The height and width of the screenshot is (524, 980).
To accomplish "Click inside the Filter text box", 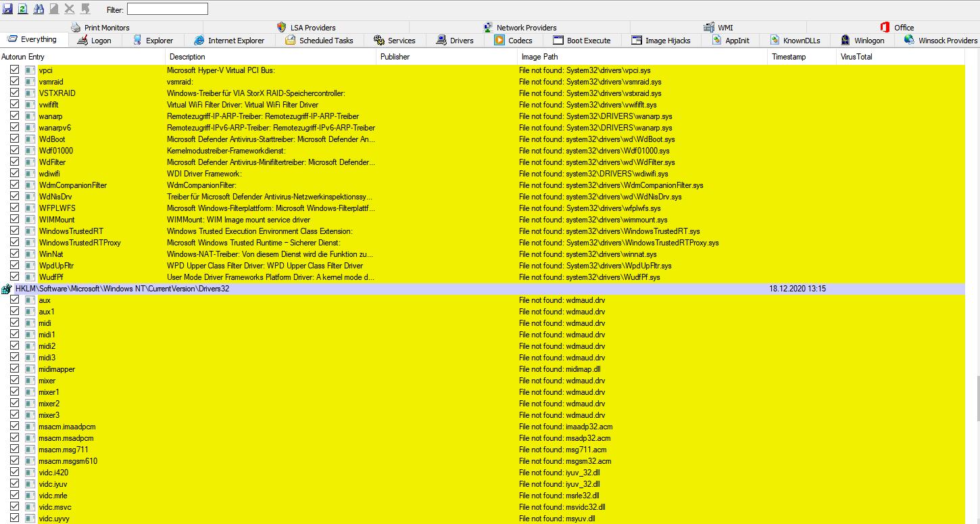I will point(168,9).
